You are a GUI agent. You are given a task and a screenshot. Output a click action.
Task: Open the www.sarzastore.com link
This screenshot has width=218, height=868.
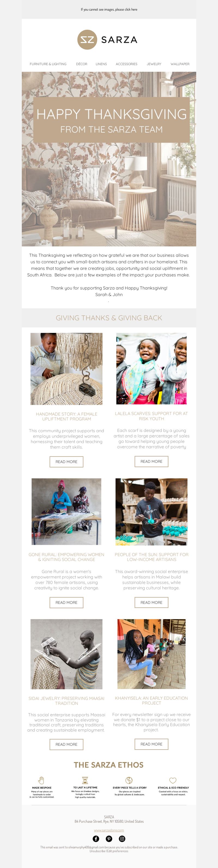tap(109, 830)
